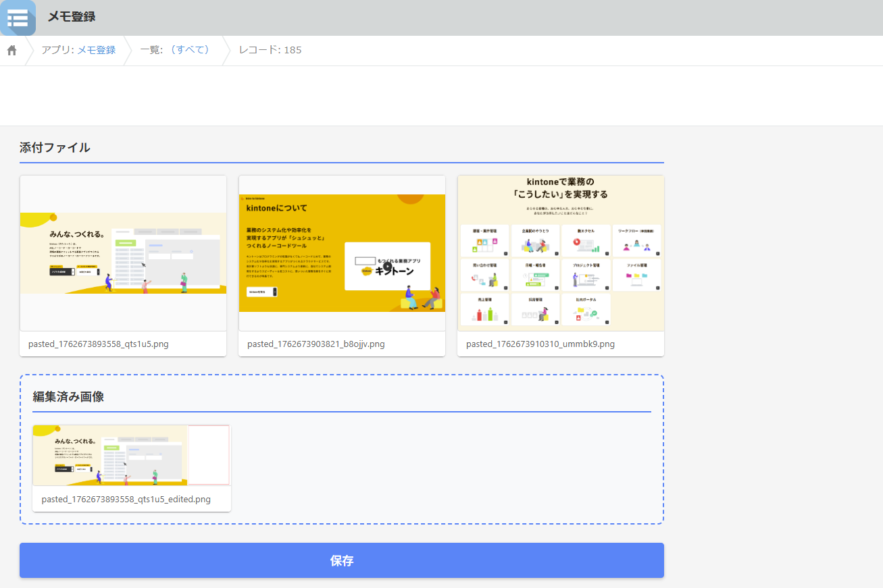Click the レコード: 185 breadcrumb
Screen dimensions: 883x588
(x=270, y=50)
